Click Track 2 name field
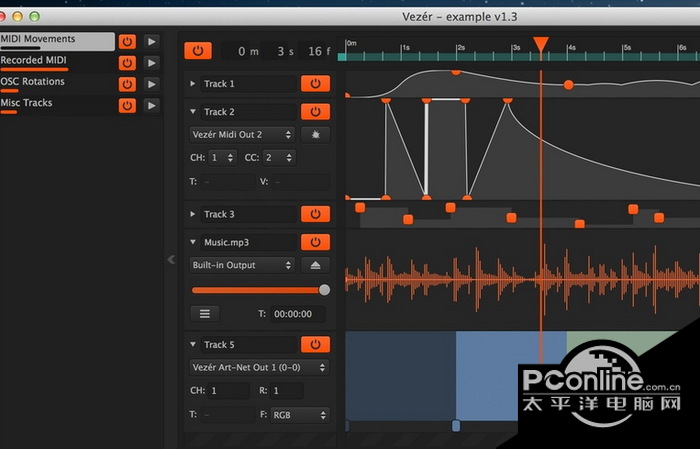This screenshot has height=449, width=700. coord(248,112)
